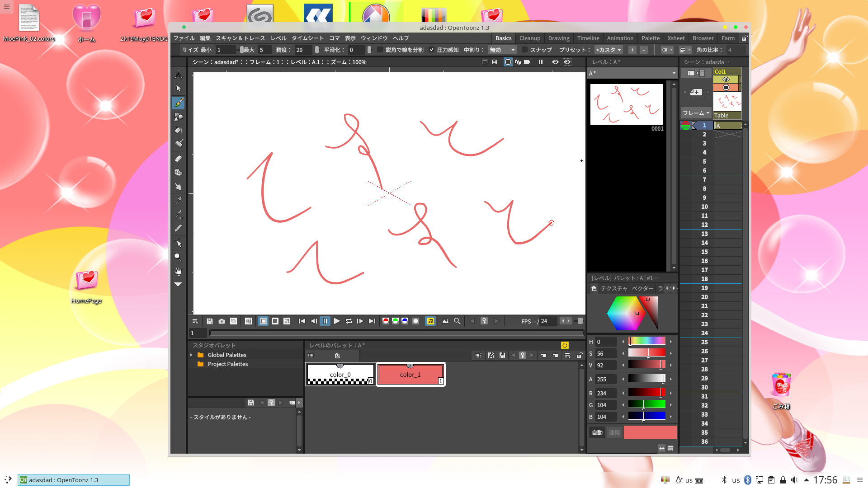Select the Zoom magnifier tool
This screenshot has height=488, width=868.
(179, 257)
